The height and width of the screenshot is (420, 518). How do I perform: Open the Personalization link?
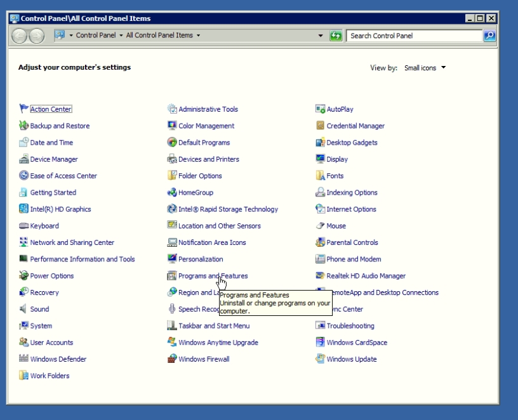pyautogui.click(x=201, y=259)
